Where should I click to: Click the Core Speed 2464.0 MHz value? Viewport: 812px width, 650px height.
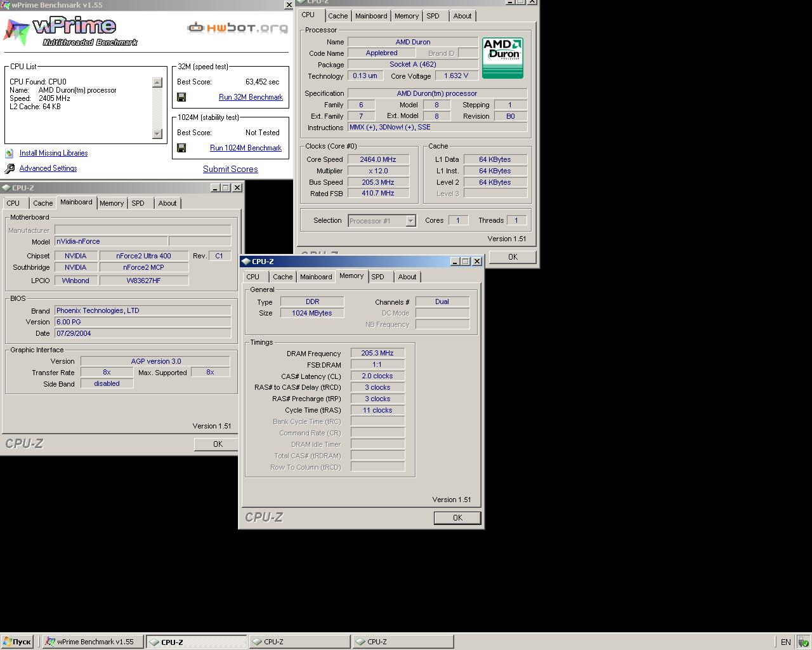[378, 159]
